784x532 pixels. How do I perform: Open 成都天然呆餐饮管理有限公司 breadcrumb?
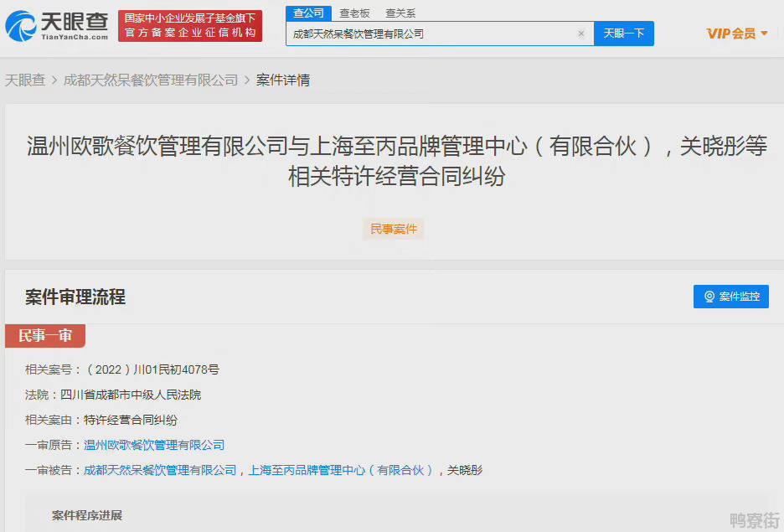click(x=151, y=80)
